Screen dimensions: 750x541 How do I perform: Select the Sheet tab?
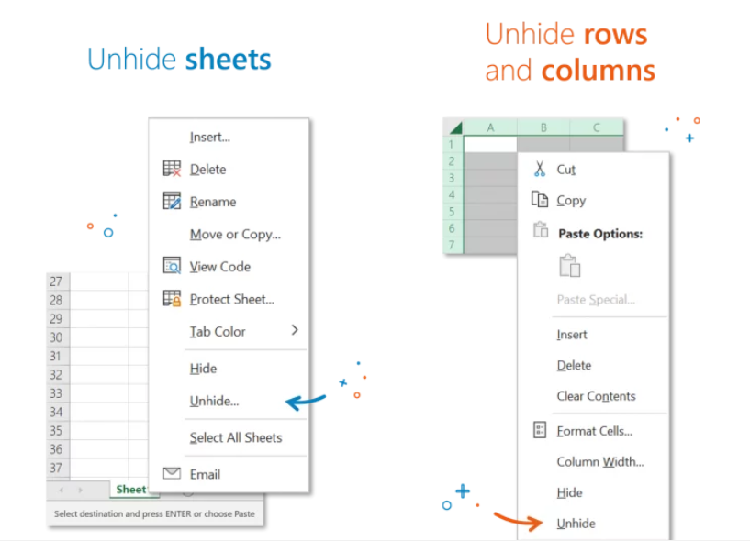[x=131, y=489]
